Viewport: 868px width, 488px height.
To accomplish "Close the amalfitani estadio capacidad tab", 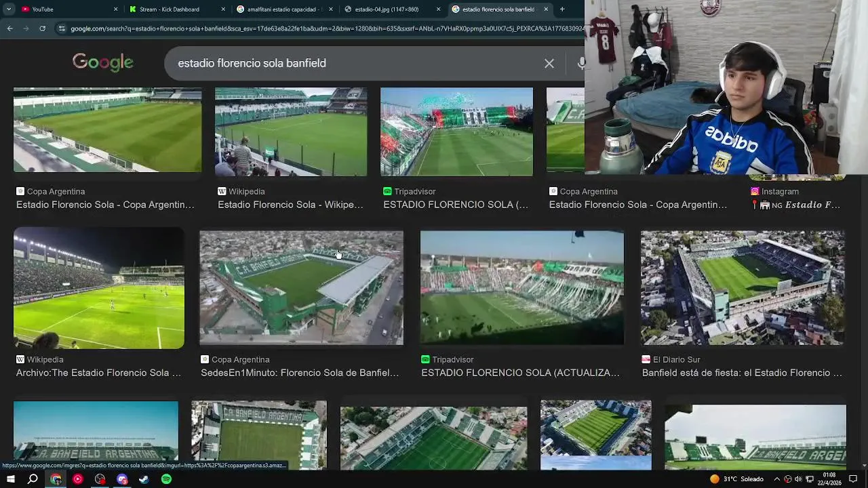I will pos(331,9).
